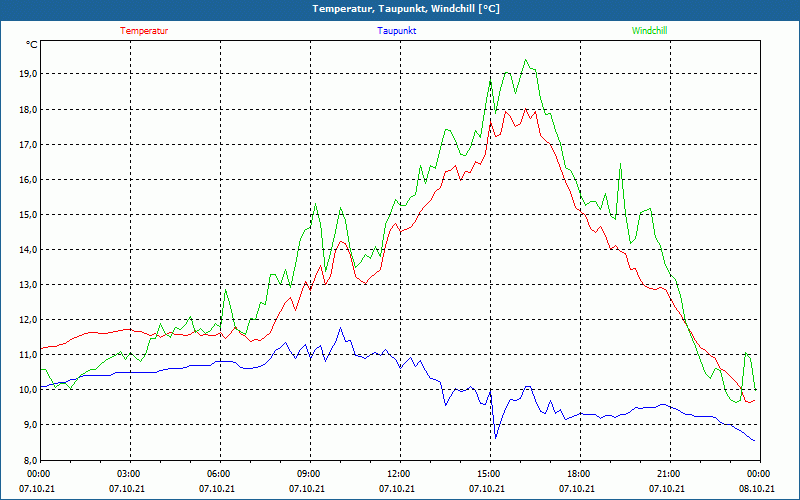Click the blue Taupunkt legend label

click(396, 31)
